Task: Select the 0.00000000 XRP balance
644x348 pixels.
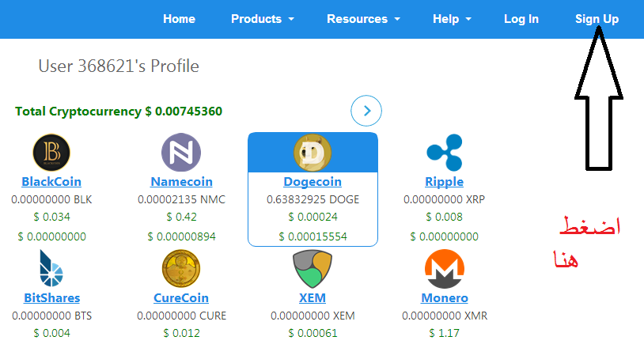Action: click(445, 199)
